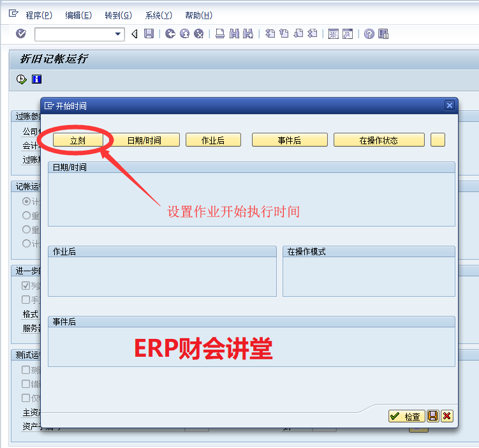Click the green Enter checkmark in toolbar

21,34
